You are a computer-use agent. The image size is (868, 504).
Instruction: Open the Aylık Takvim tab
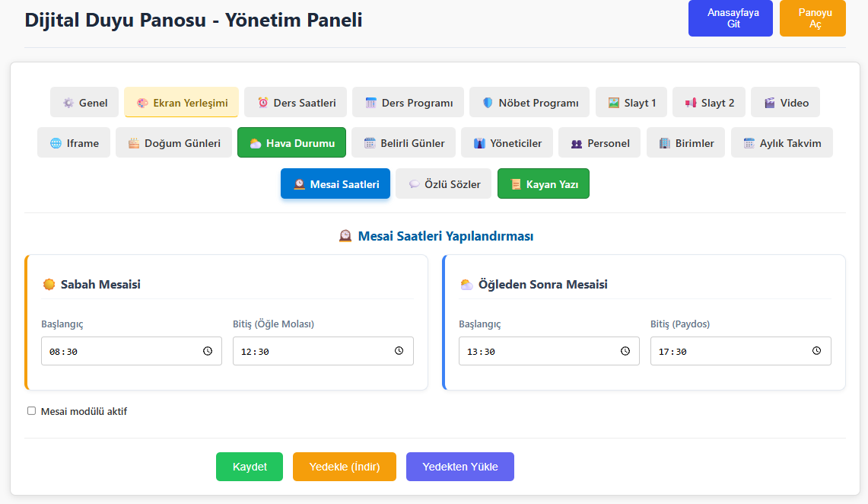(781, 142)
